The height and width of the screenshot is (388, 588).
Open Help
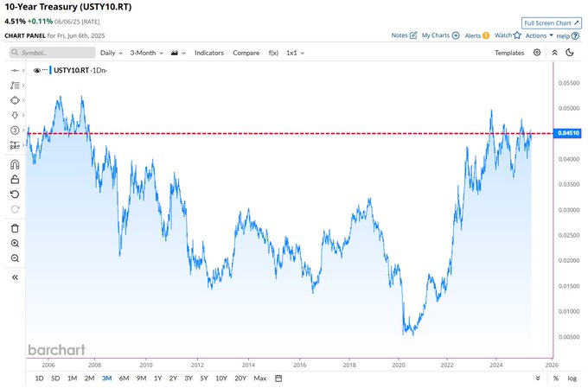[567, 36]
